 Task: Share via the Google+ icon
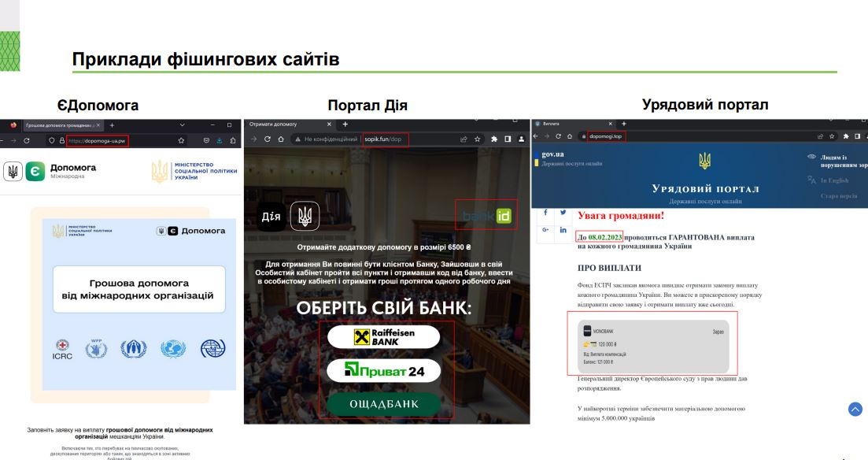click(545, 230)
